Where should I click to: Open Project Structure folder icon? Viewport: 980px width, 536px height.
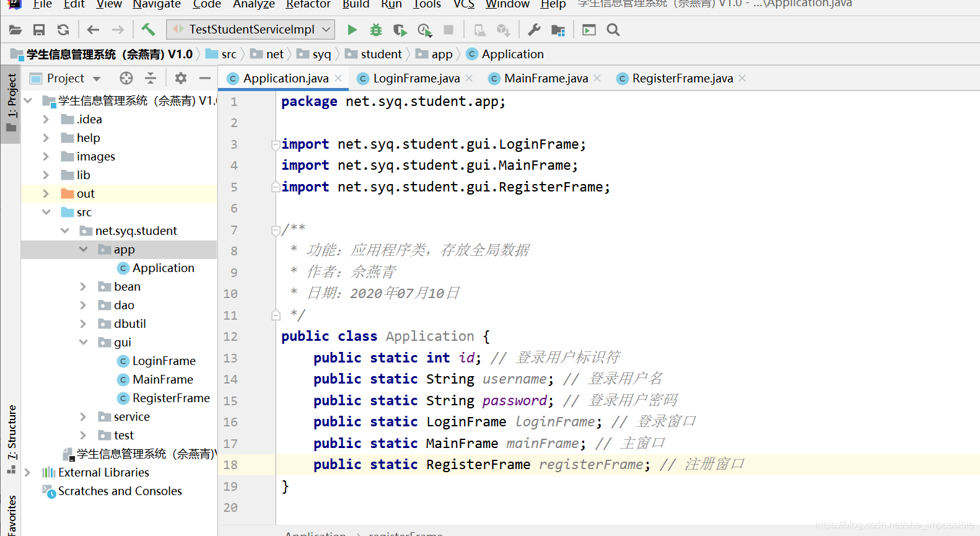pyautogui.click(x=558, y=30)
